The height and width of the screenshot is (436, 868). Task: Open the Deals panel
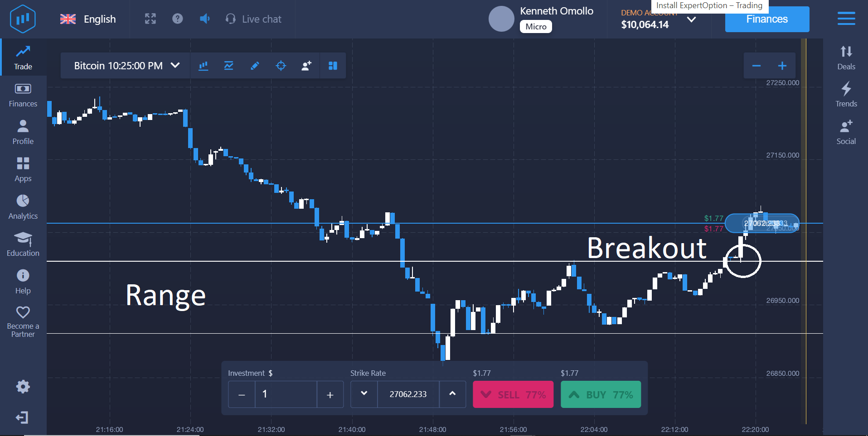(x=846, y=57)
